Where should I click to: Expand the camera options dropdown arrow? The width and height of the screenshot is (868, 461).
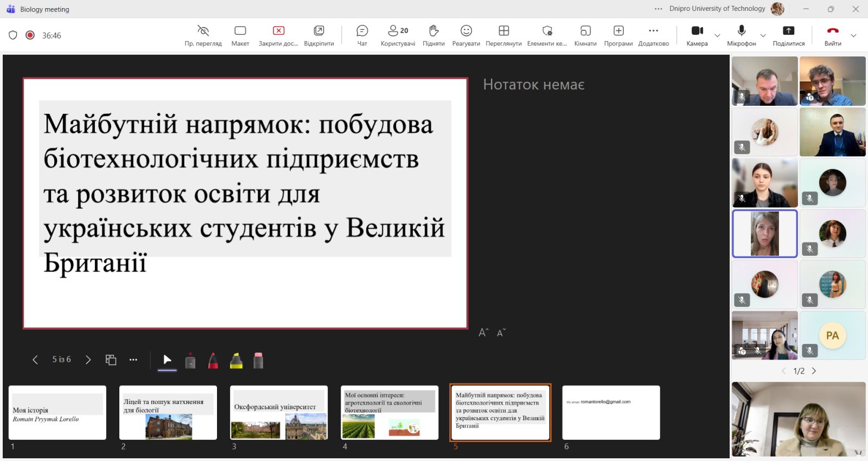(x=717, y=36)
